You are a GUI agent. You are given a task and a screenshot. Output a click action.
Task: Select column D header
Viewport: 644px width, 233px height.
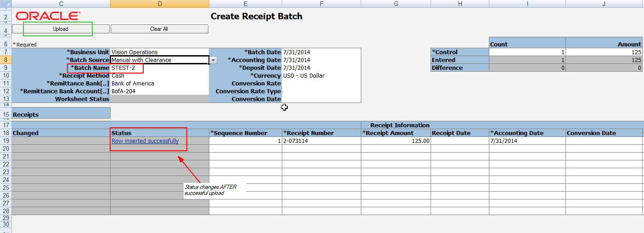click(x=159, y=4)
